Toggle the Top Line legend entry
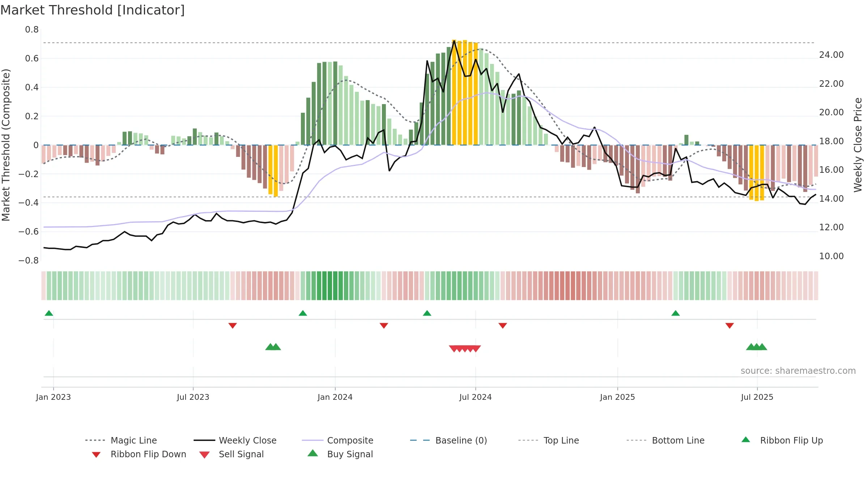This screenshot has width=868, height=488. (548, 440)
